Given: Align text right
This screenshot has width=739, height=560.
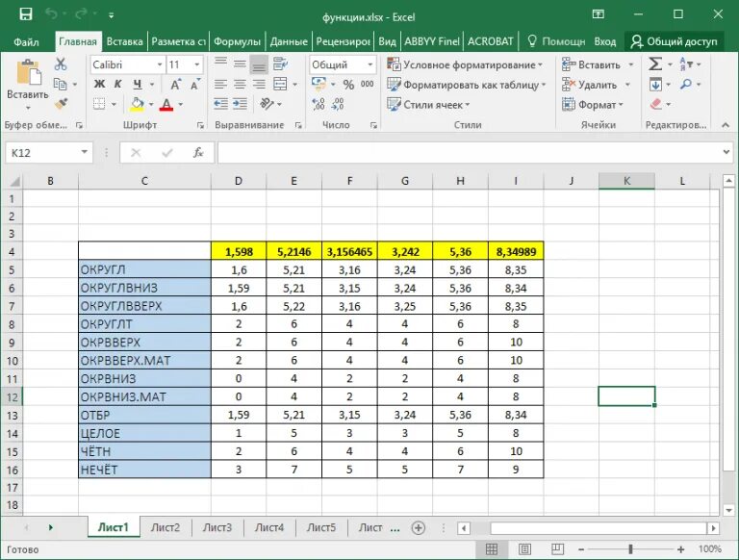Looking at the screenshot, I should tap(259, 85).
